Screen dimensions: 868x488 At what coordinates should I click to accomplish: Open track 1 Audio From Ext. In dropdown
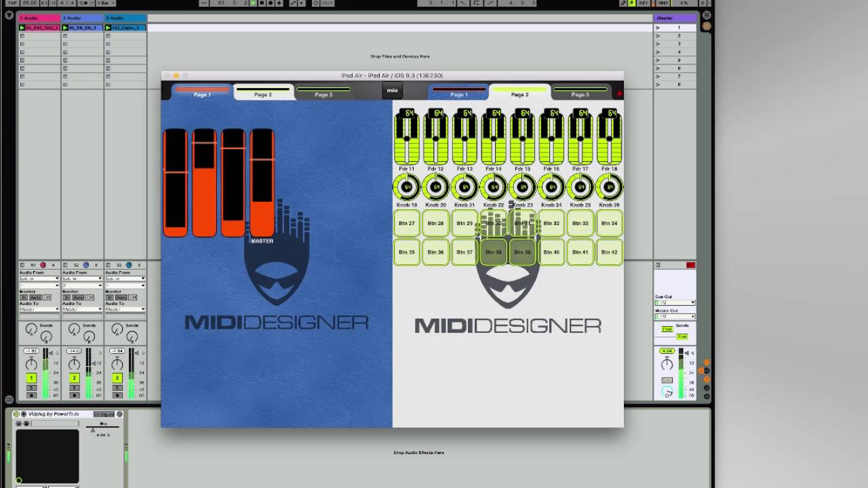pyautogui.click(x=39, y=279)
